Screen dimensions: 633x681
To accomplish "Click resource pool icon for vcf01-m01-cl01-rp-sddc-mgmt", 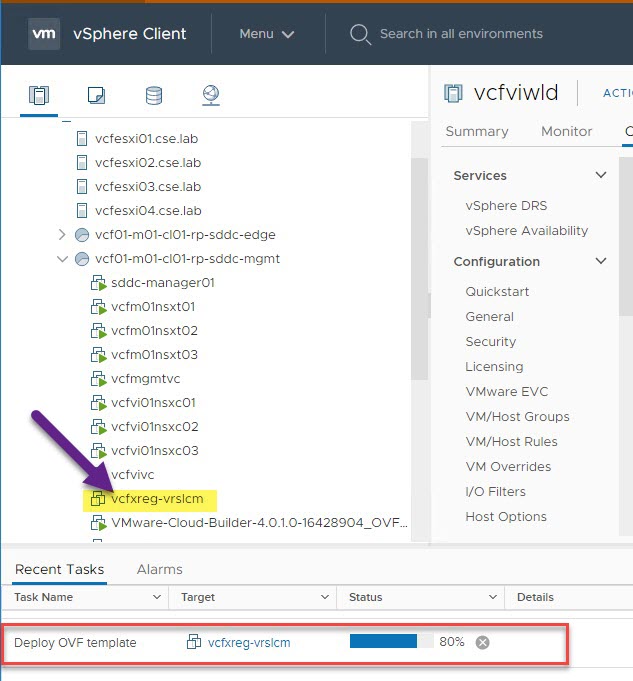I will pos(82,258).
